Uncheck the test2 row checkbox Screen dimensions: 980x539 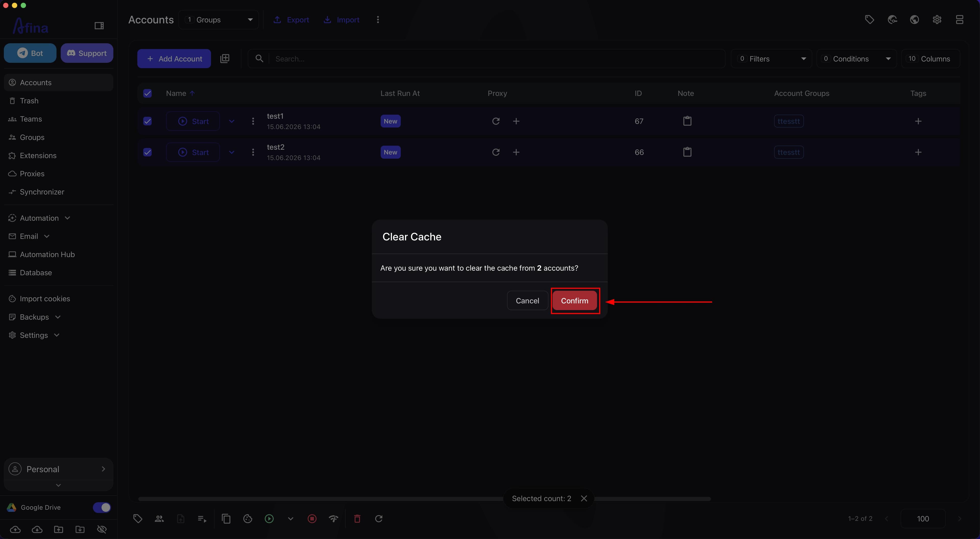(147, 152)
